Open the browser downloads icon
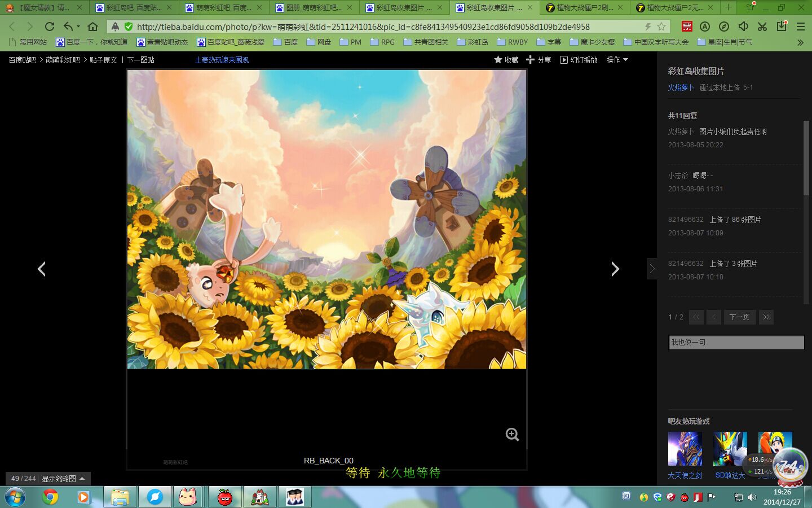 click(782, 27)
